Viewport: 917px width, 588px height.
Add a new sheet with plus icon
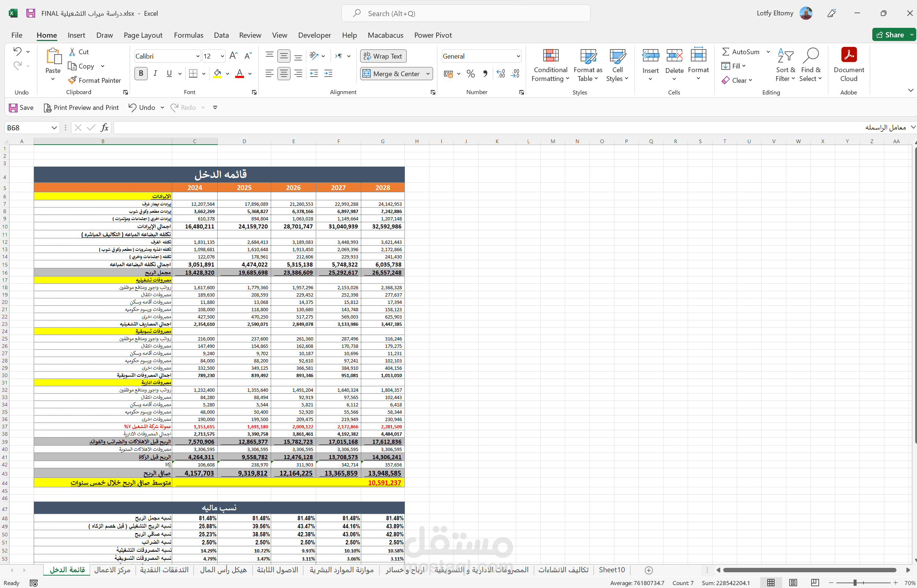click(648, 570)
